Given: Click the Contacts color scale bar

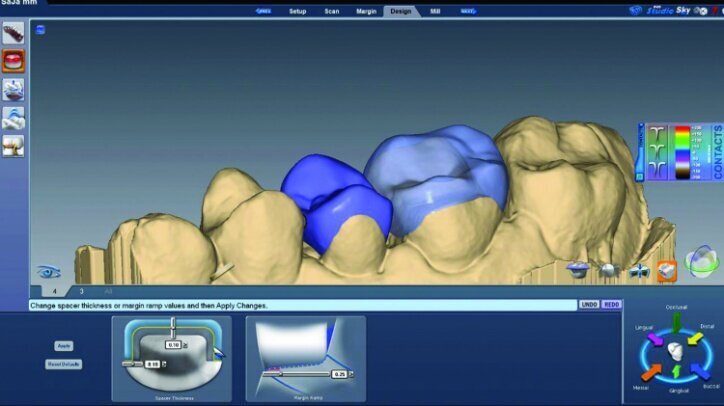Looking at the screenshot, I should tap(683, 152).
